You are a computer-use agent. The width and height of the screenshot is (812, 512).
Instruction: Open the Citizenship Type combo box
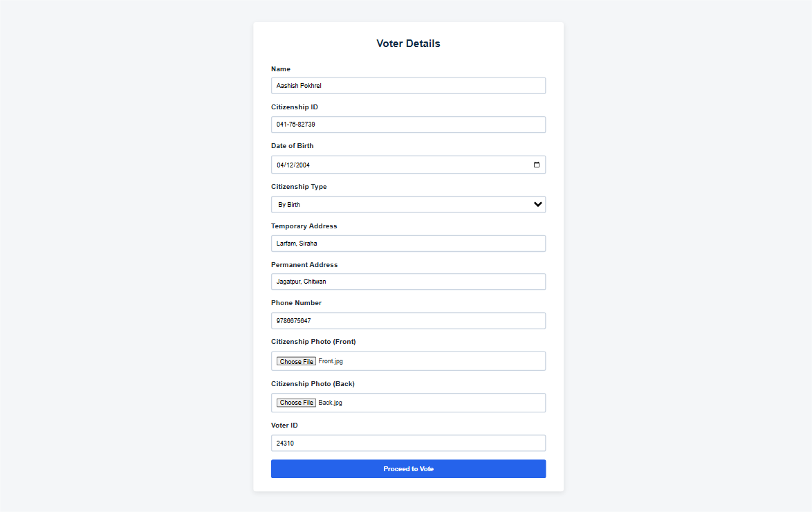click(408, 204)
